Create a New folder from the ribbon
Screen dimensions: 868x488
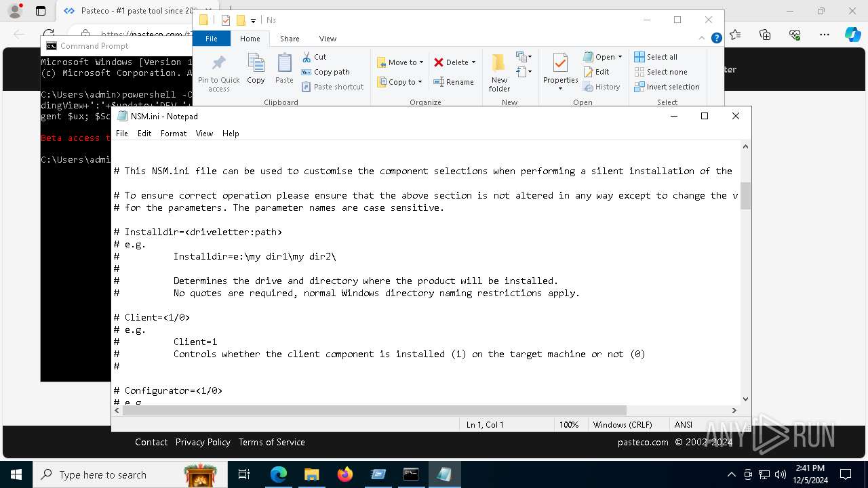tap(499, 73)
